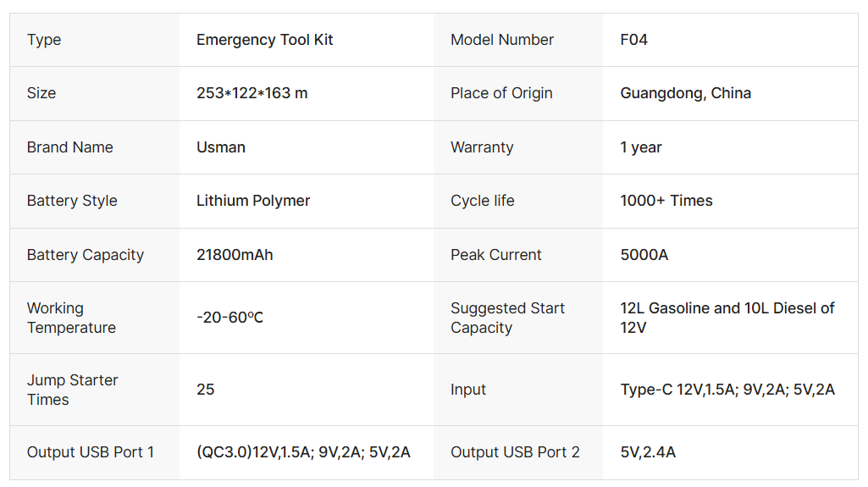Click the '5000A' peak current value
The height and width of the screenshot is (487, 868).
point(644,255)
